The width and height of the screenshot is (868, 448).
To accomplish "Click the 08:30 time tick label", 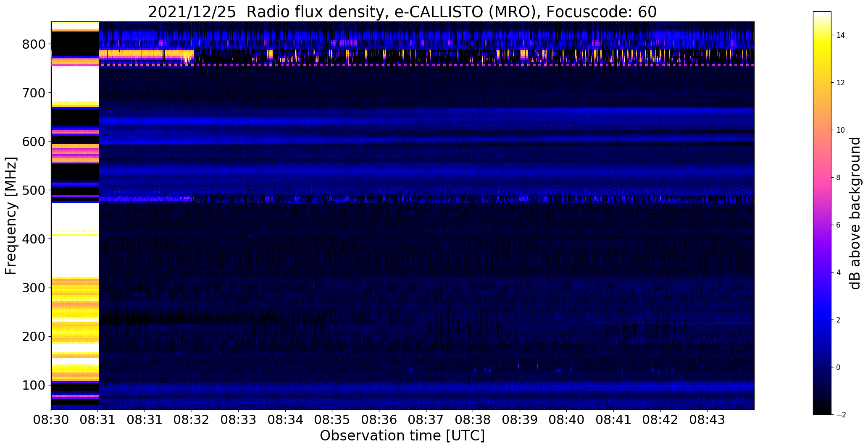I will pyautogui.click(x=51, y=419).
